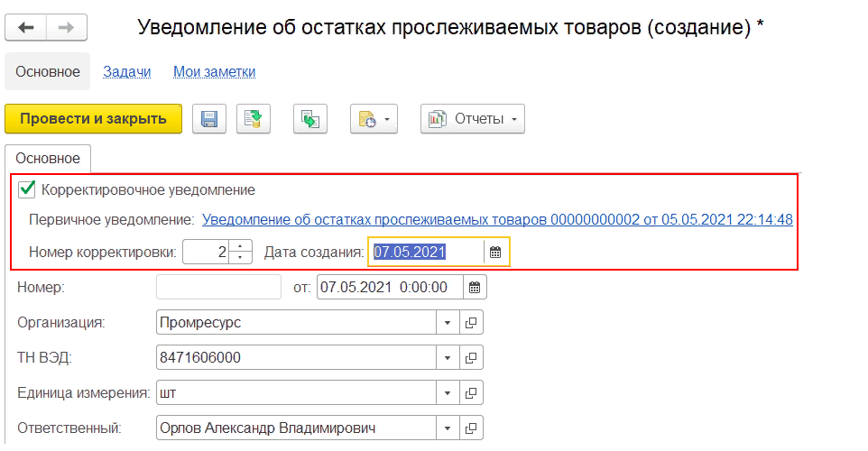This screenshot has height=451, width=868.
Task: Open ТН ВЭД item via open icon
Action: (470, 358)
